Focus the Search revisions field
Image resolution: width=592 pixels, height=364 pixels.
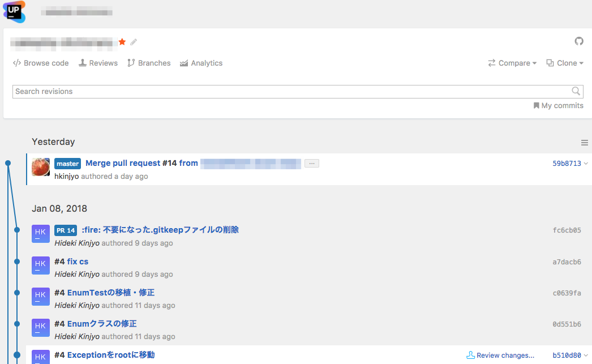click(x=298, y=91)
